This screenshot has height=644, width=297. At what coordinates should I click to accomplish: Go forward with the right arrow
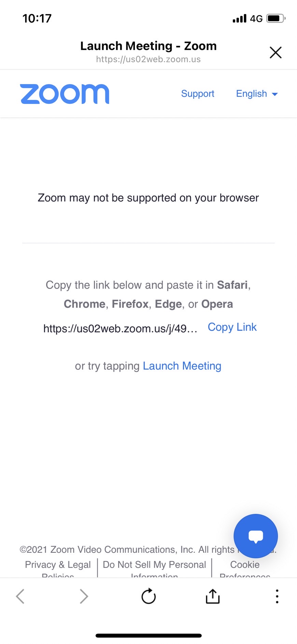[84, 596]
